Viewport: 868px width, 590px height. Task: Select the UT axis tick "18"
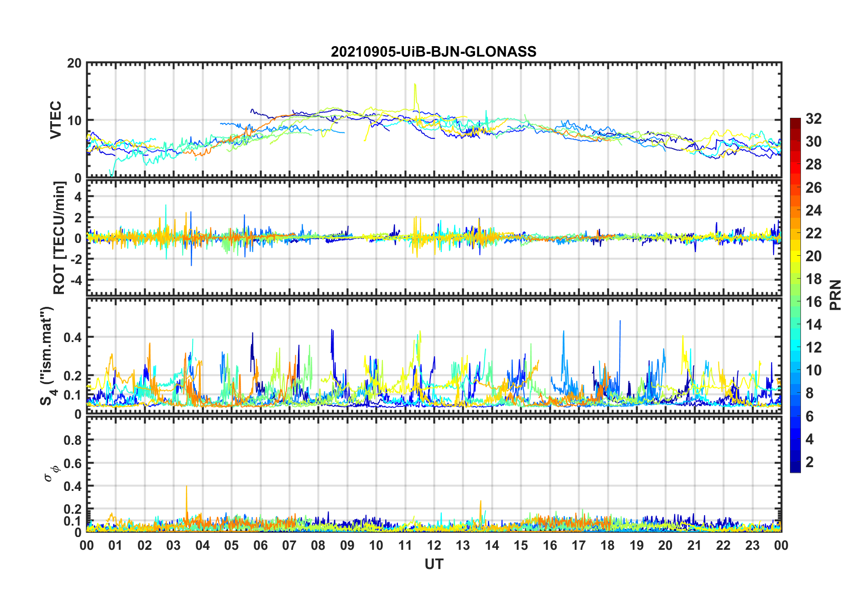click(607, 545)
